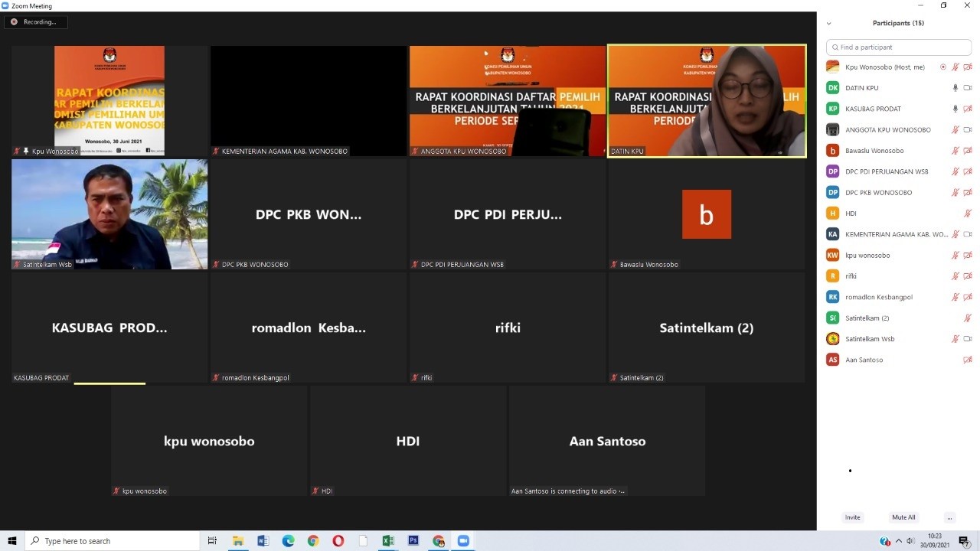Click disabled camera icon for Aan Santoso
Viewport: 980px width, 551px height.
click(968, 360)
